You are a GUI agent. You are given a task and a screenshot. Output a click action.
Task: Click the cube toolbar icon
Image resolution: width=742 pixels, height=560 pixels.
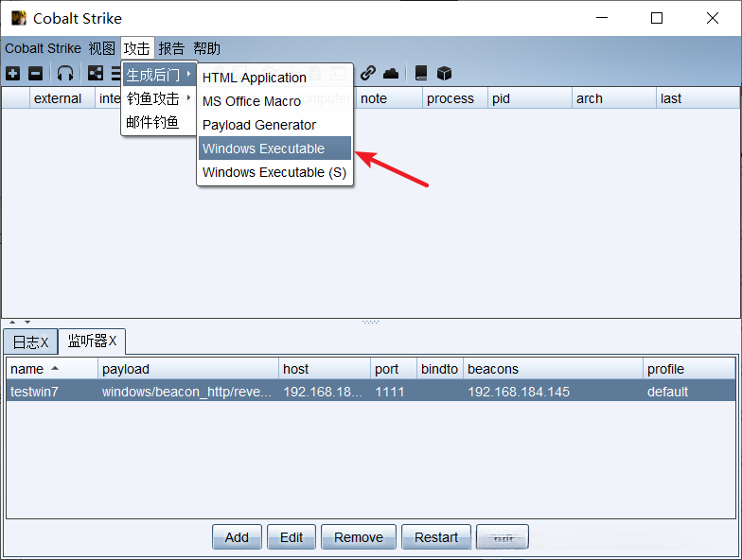pyautogui.click(x=444, y=74)
